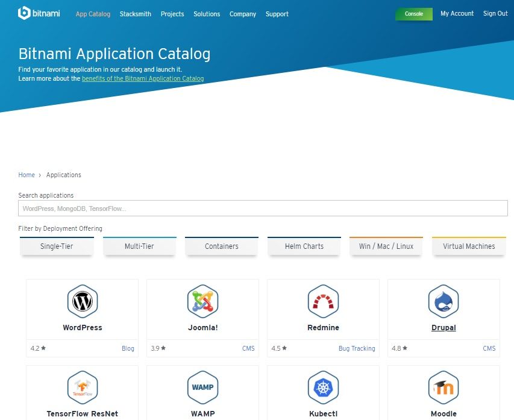Click in the Search applications field
This screenshot has width=514, height=420.
[263, 208]
